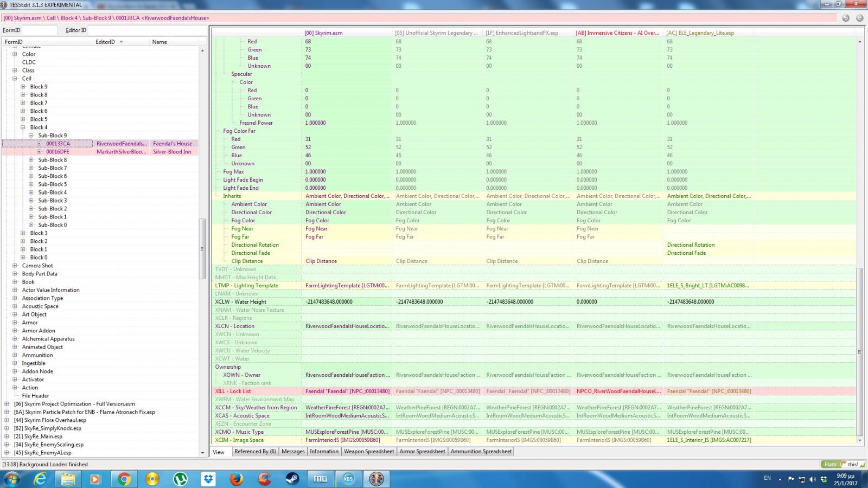Open uTorrent from the taskbar
The height and width of the screenshot is (488, 868).
click(x=180, y=479)
